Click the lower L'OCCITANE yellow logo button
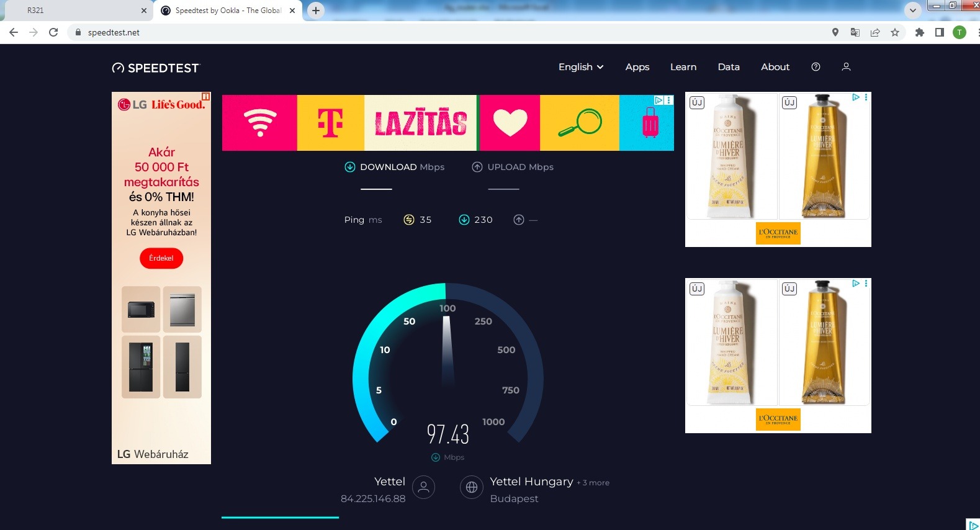This screenshot has width=980, height=530. click(x=778, y=419)
